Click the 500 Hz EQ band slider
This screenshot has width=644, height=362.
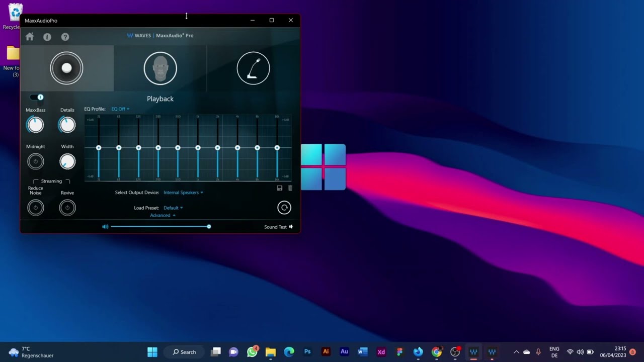pos(178,148)
